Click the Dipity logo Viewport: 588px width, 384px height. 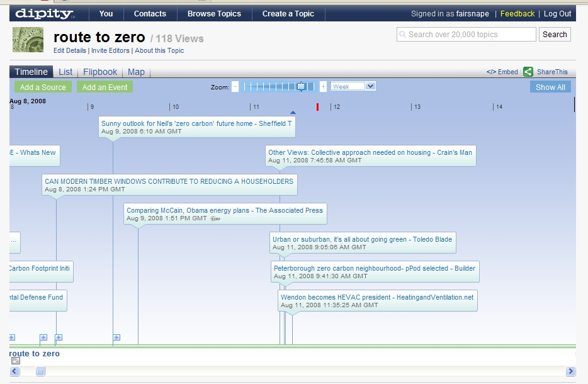pos(45,13)
